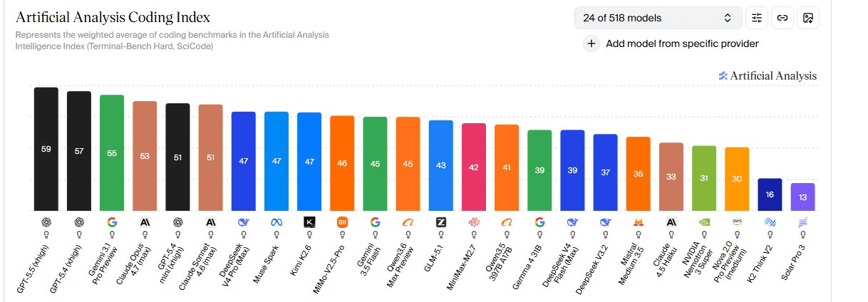Click the lightbulb icon under GPT-5.4 (xhigh)
Screen dimensions: 868x302
(x=79, y=234)
